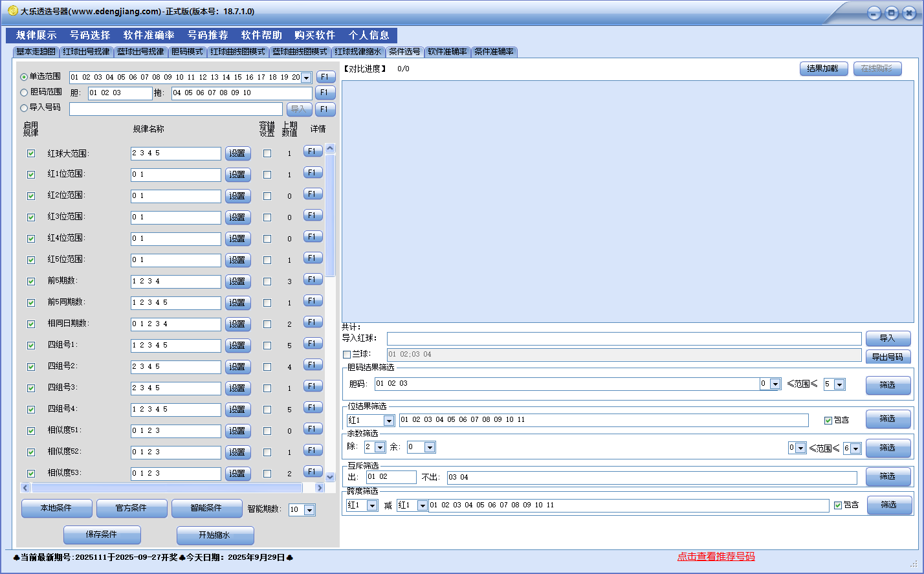The height and width of the screenshot is (574, 924).
Task: Click the F1 help icon for 红球大范围
Action: pos(313,151)
